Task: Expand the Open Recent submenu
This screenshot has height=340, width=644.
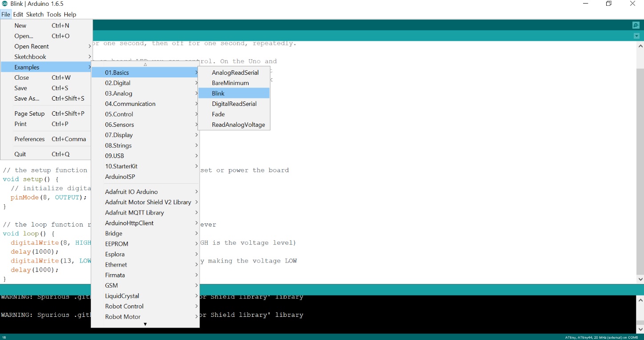Action: point(46,46)
